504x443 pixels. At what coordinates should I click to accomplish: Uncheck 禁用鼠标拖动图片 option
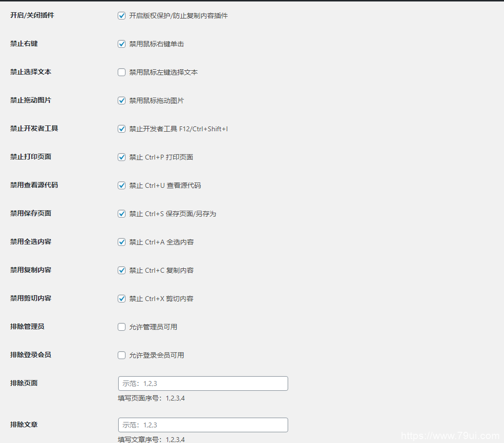[x=122, y=101]
